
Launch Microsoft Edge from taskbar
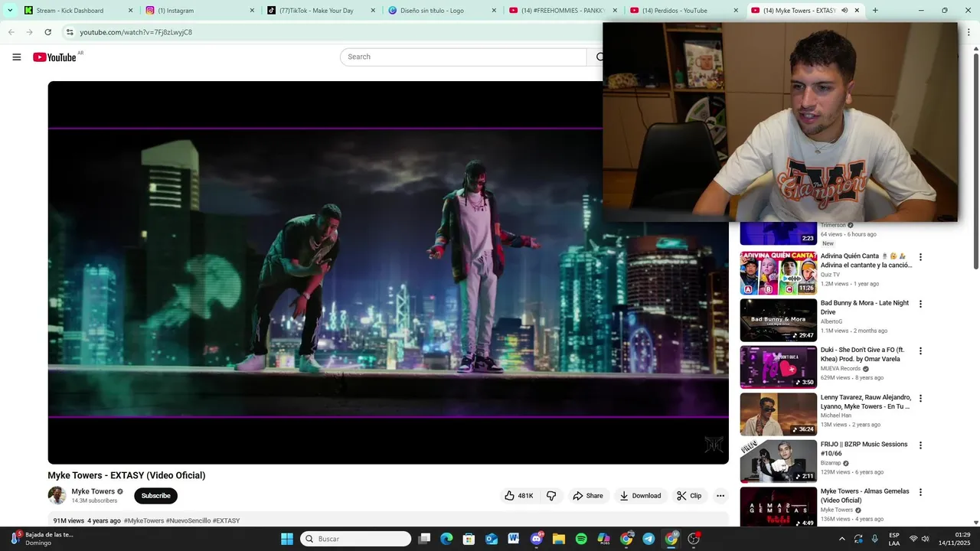(446, 539)
